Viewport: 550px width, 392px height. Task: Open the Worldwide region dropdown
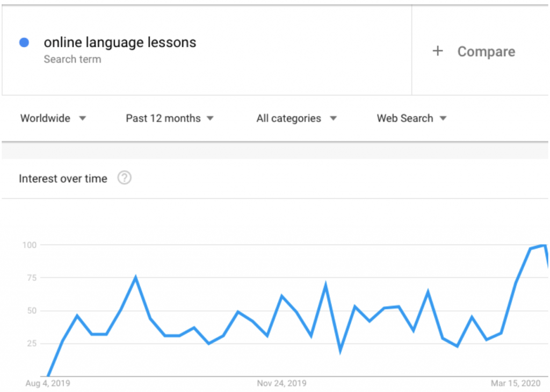pyautogui.click(x=53, y=119)
